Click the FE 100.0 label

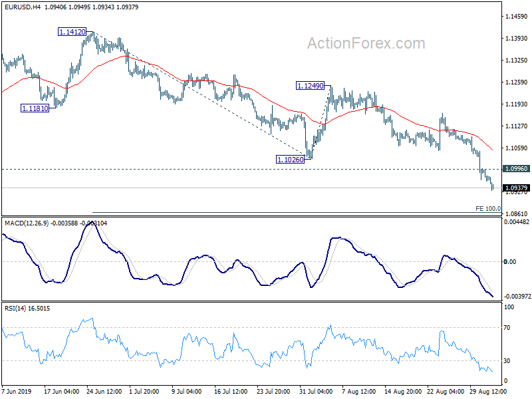(488, 209)
